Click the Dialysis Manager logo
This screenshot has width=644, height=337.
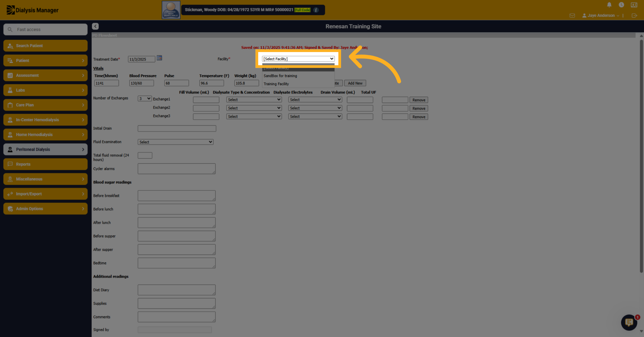tap(32, 10)
